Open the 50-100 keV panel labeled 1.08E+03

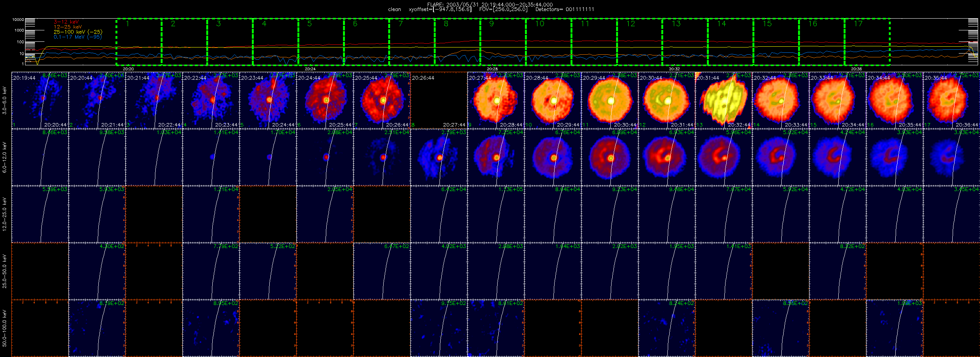pyautogui.click(x=895, y=328)
